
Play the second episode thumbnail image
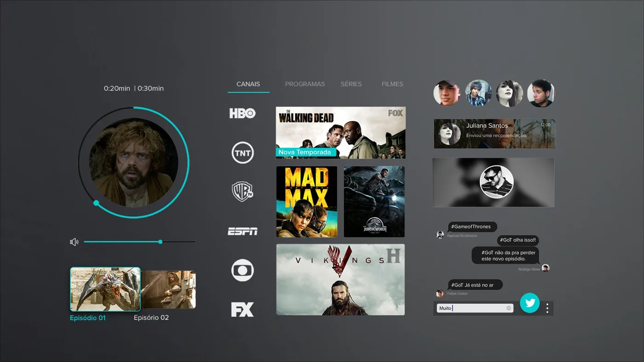point(168,289)
